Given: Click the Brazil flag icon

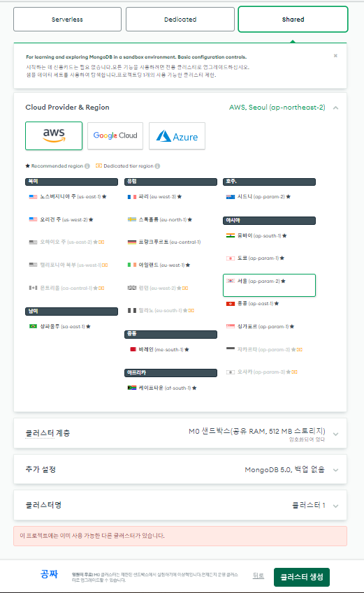Looking at the screenshot, I should click(34, 326).
